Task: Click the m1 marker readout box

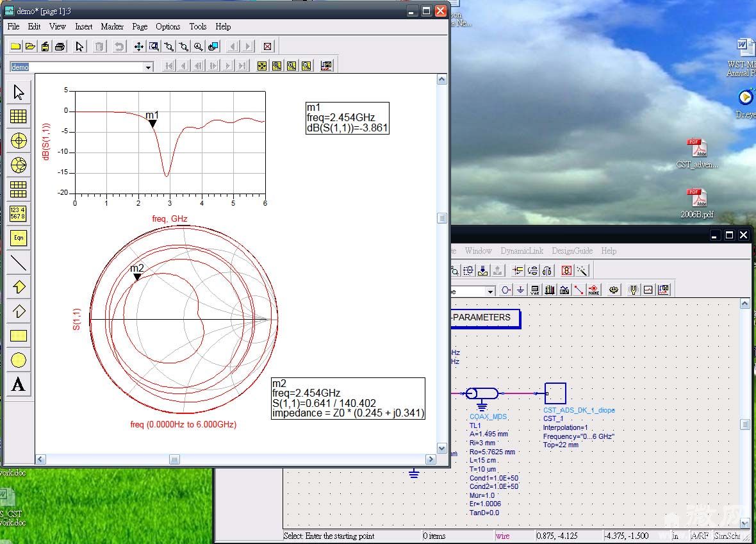Action: coord(347,118)
